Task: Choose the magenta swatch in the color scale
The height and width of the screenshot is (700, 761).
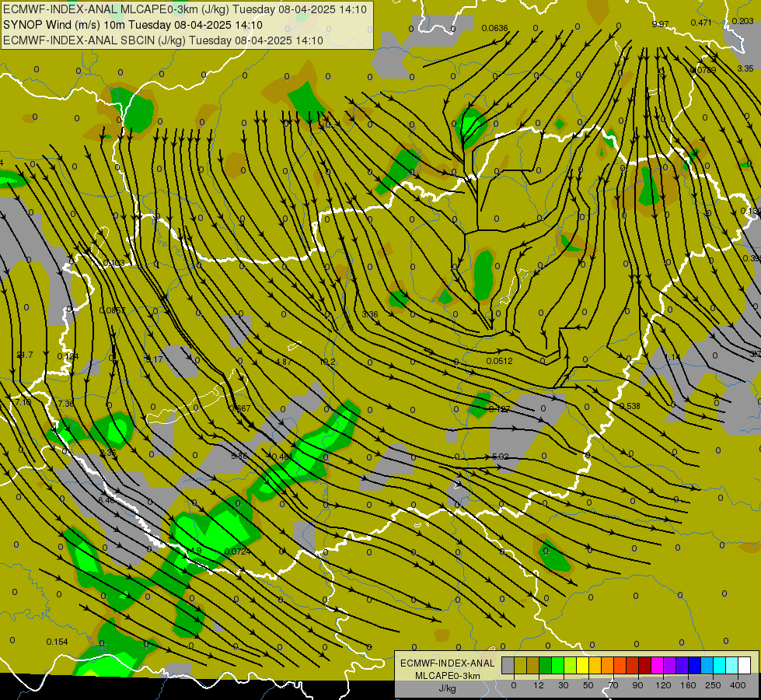Action: (x=657, y=666)
